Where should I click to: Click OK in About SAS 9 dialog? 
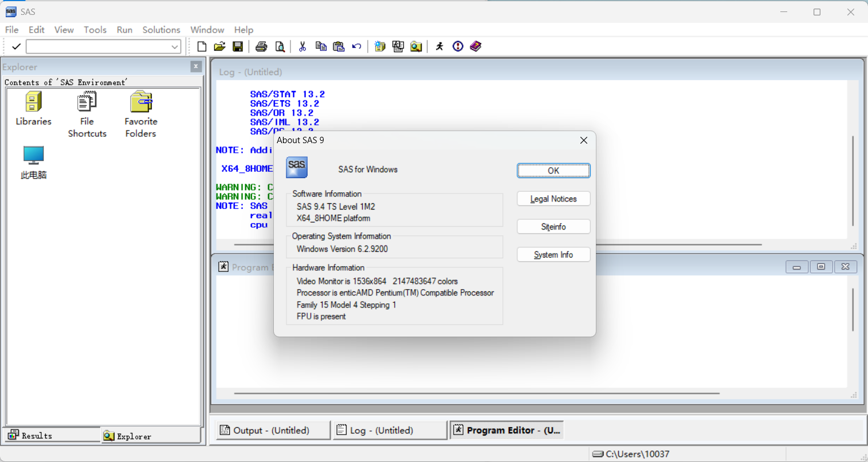tap(553, 171)
